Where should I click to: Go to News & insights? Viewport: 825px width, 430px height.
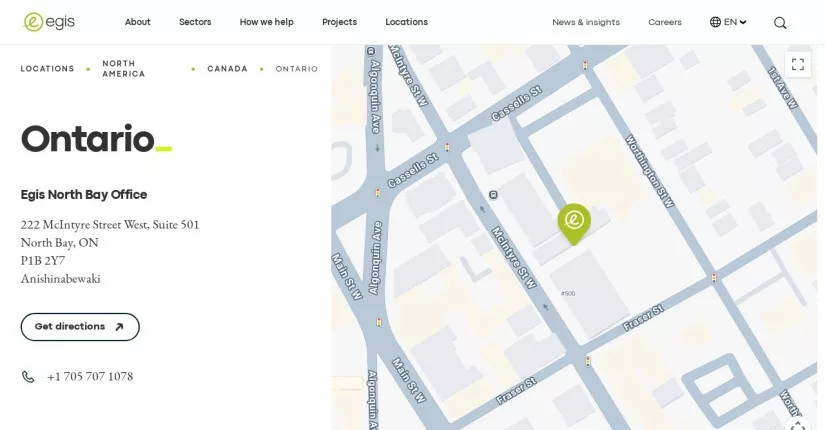click(x=586, y=22)
